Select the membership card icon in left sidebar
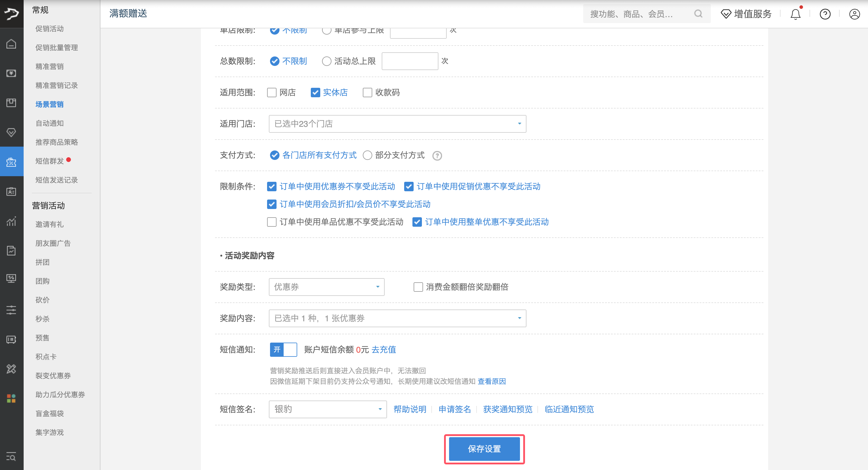This screenshot has width=868, height=470. pos(12,192)
